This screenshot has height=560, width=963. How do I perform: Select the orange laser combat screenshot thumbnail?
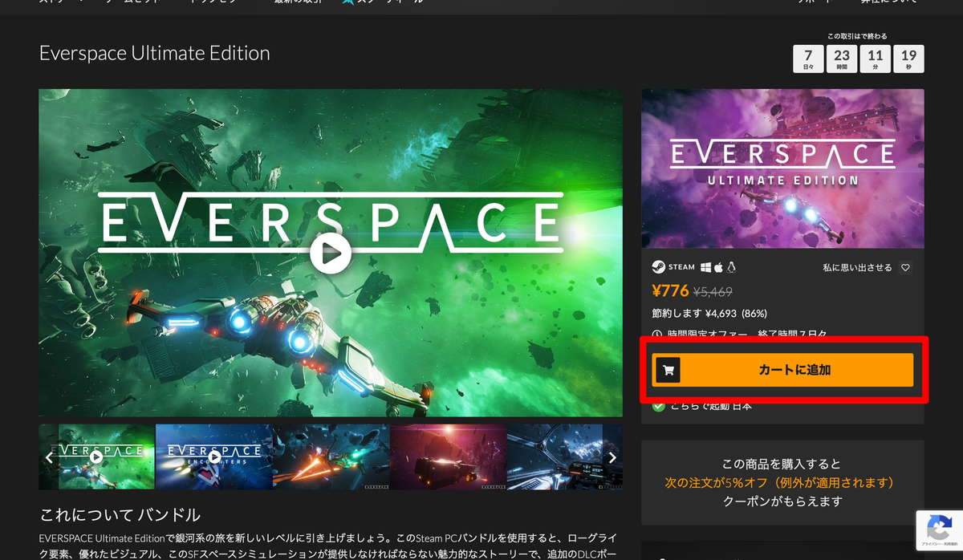[x=331, y=457]
